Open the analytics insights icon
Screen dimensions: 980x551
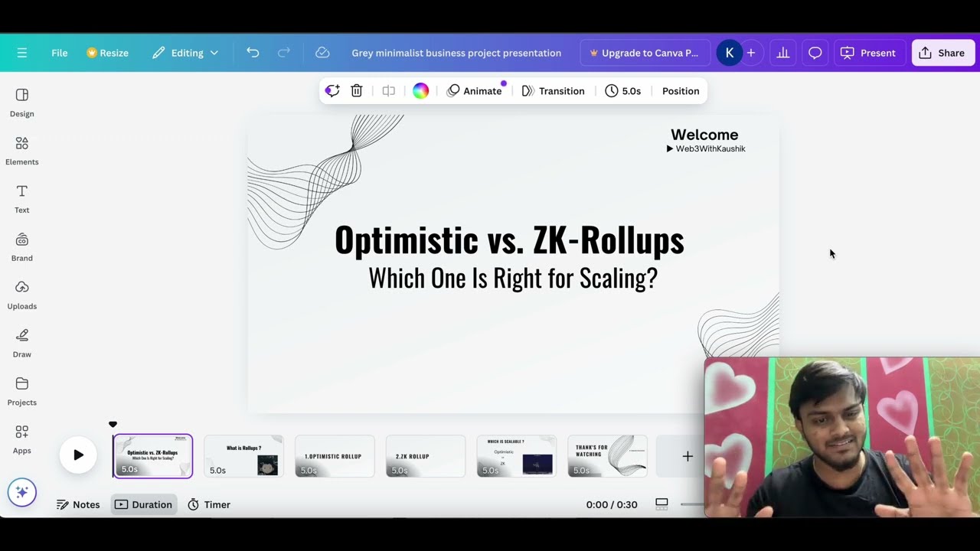tap(782, 53)
